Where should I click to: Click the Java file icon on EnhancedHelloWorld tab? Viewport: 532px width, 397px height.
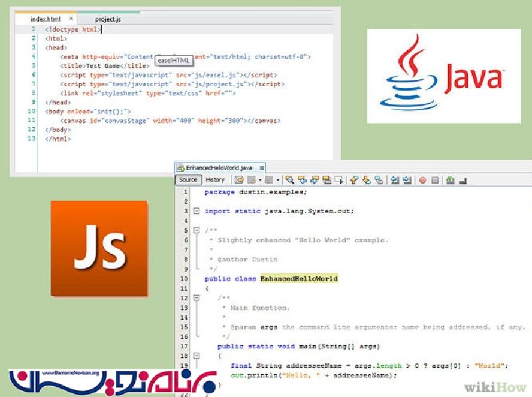(180, 168)
